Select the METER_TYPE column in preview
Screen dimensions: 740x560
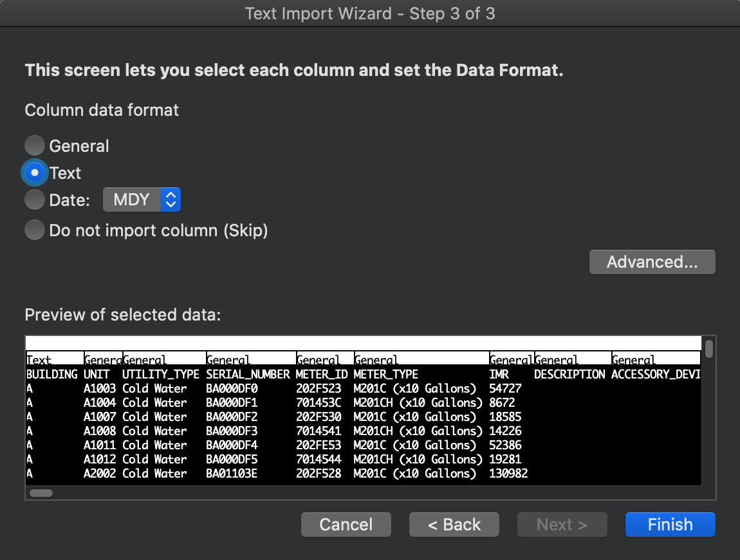(x=385, y=375)
